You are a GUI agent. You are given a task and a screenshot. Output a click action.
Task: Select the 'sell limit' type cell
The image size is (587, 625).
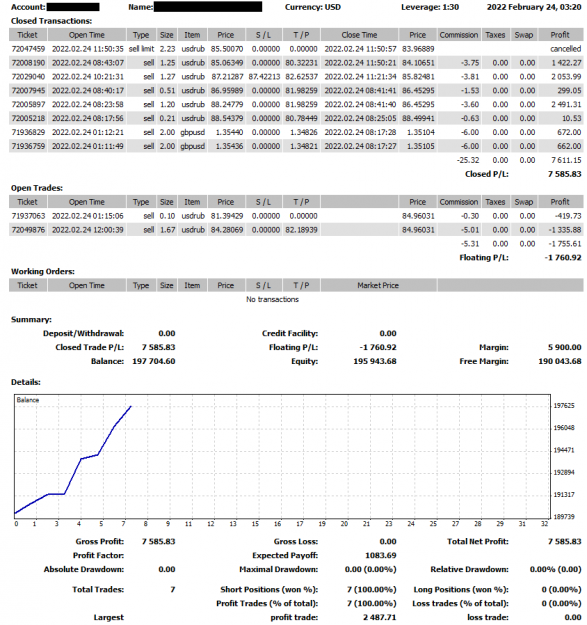[141, 49]
